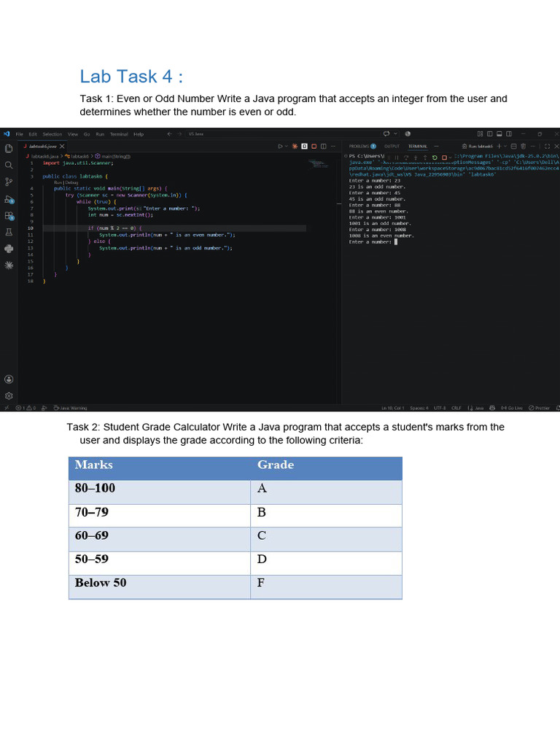Open the Source Control view
The width and height of the screenshot is (560, 747).
click(9, 182)
